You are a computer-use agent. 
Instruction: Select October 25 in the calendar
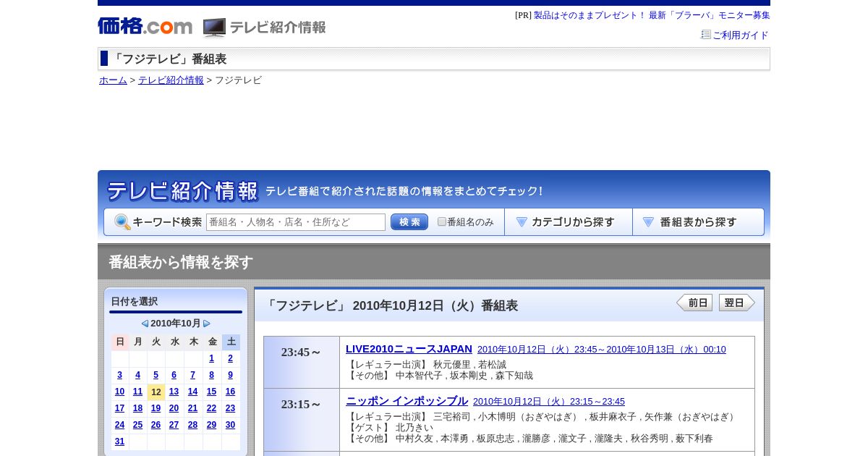[x=137, y=425]
